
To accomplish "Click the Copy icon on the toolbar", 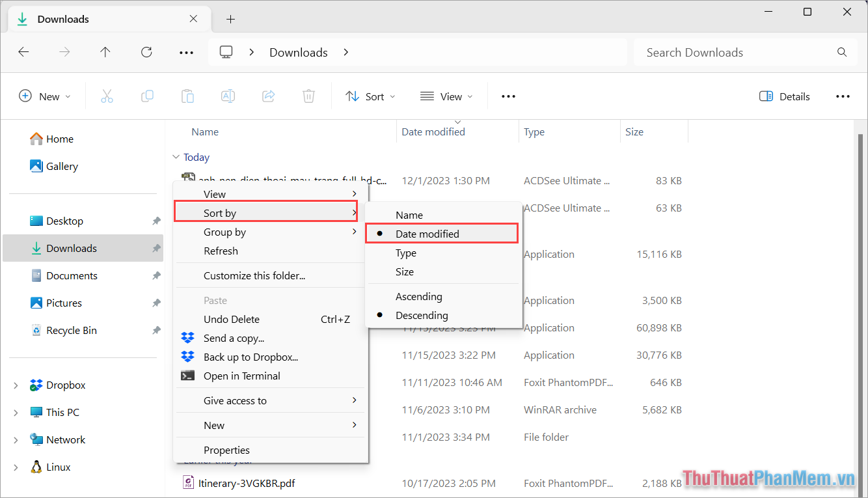I will click(x=147, y=96).
